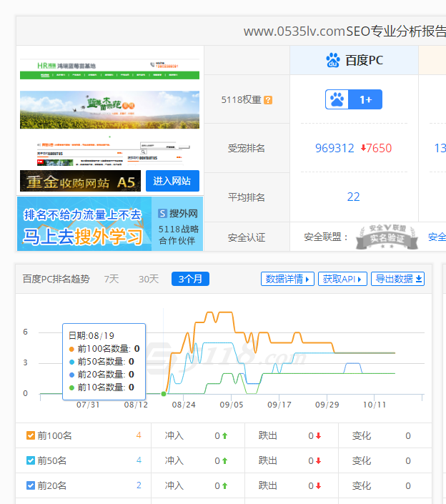The width and height of the screenshot is (446, 504).
Task: Click red down arrow beside 7650
Action: pyautogui.click(x=363, y=148)
